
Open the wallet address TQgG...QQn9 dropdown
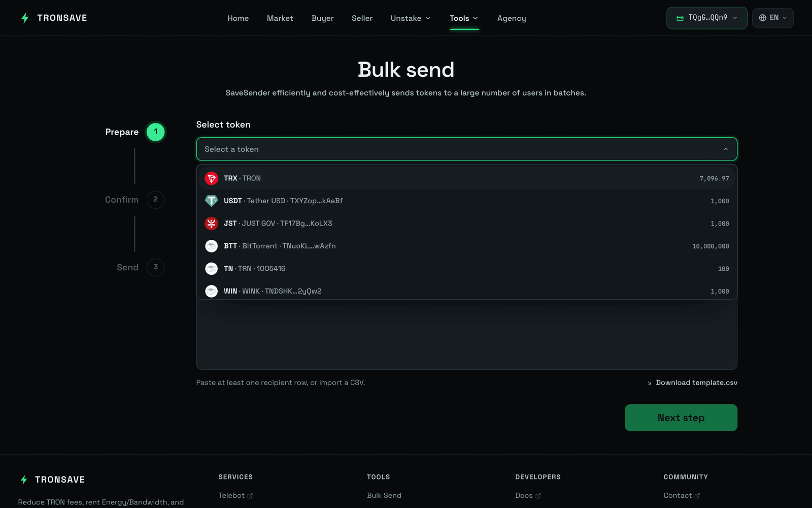point(707,18)
